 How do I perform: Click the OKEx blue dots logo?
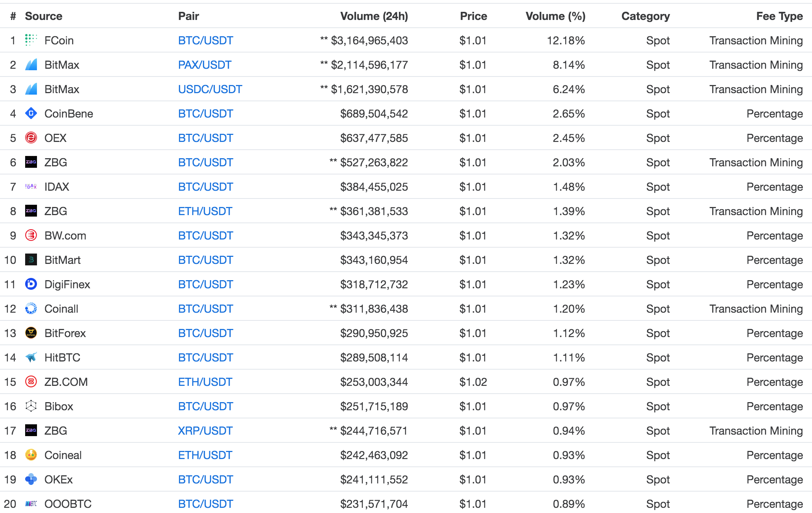31,479
